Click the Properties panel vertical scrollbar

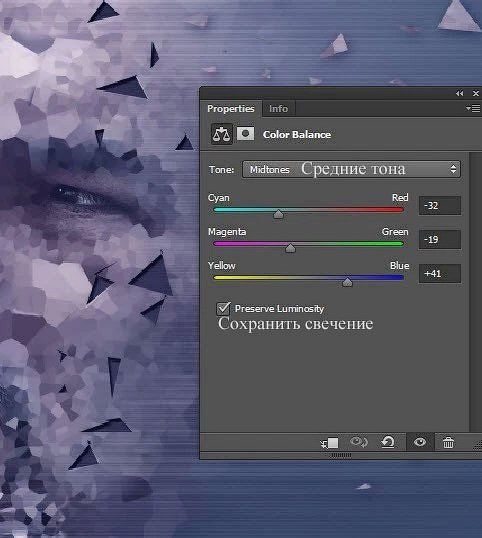(x=475, y=292)
